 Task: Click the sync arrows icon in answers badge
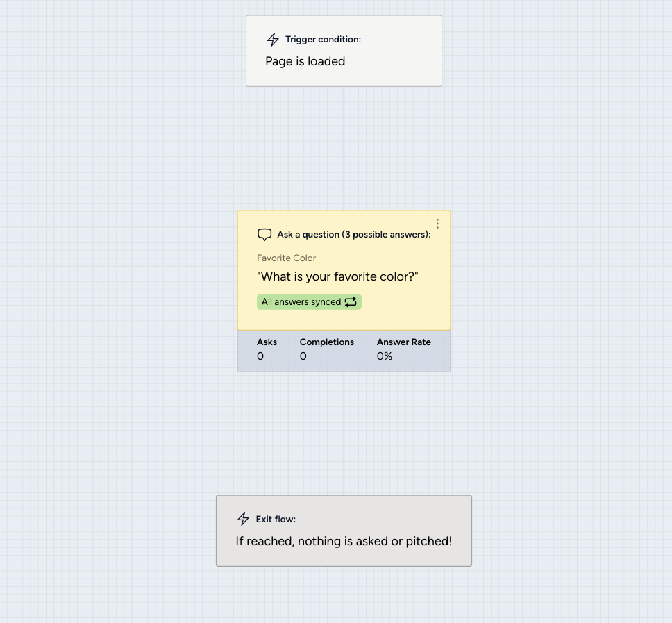[x=351, y=302]
